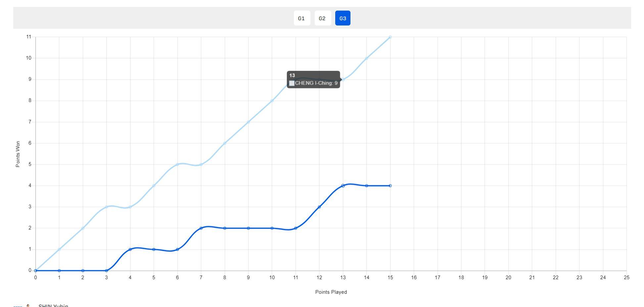This screenshot has height=307, width=644.
Task: Switch to the G1 game tab
Action: click(x=301, y=18)
